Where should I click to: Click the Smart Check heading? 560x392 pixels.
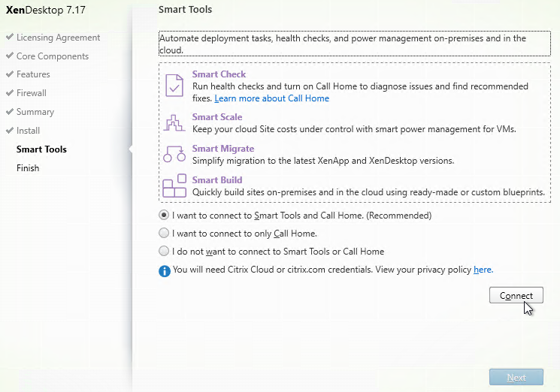(219, 74)
